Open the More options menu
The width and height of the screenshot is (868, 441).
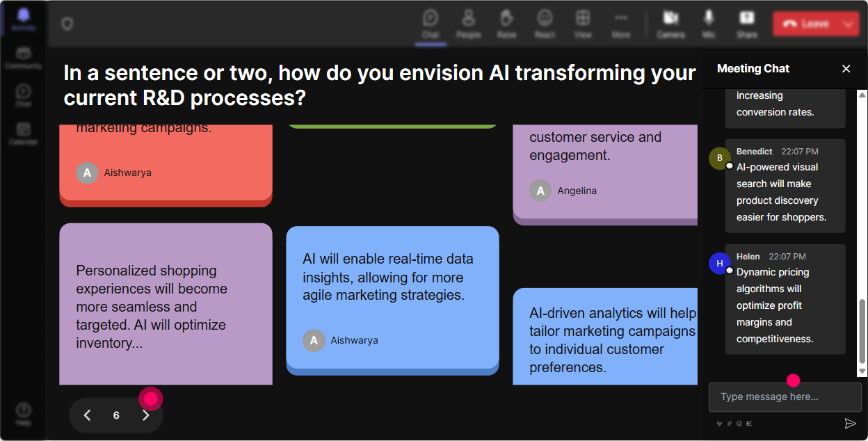(x=621, y=24)
